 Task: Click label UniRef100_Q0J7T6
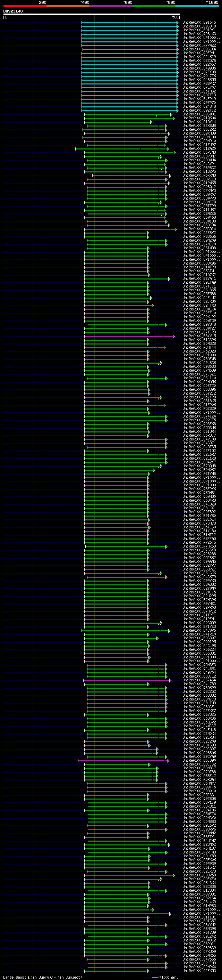199,76
